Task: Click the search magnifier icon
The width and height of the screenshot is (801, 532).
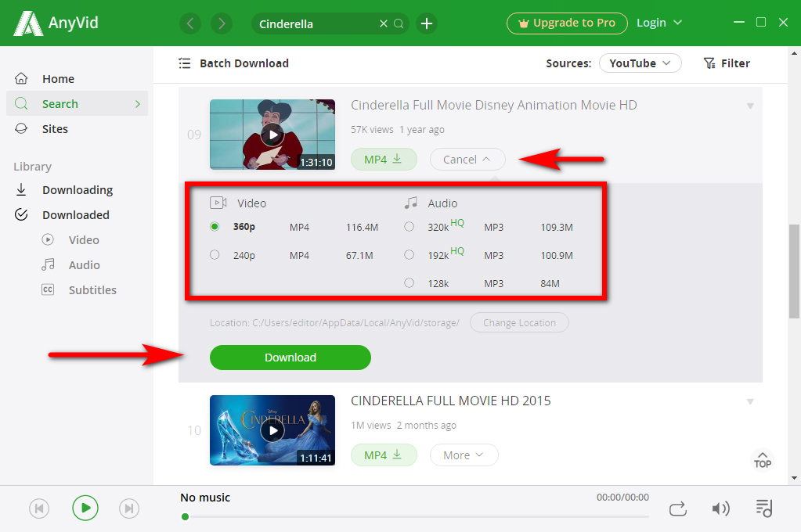Action: [399, 23]
